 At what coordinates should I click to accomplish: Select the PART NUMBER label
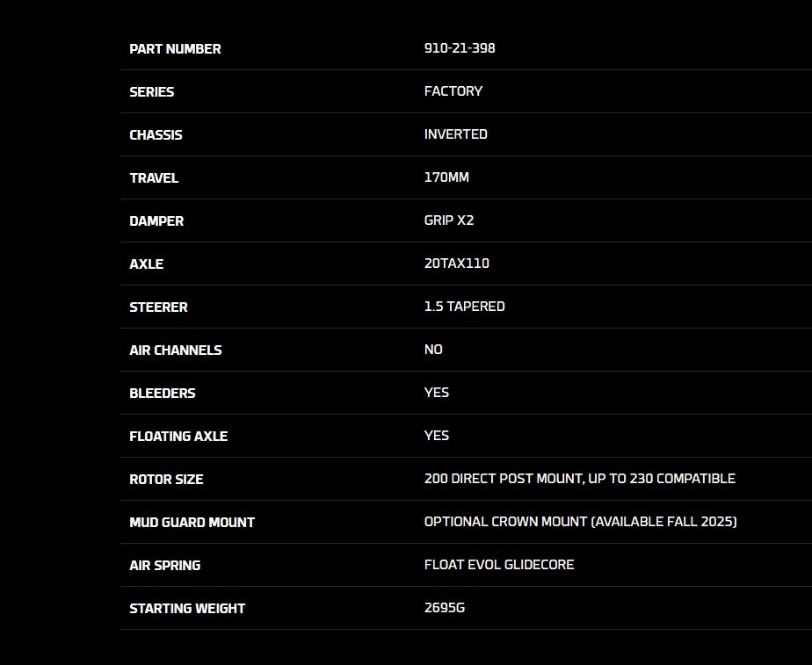click(x=175, y=49)
